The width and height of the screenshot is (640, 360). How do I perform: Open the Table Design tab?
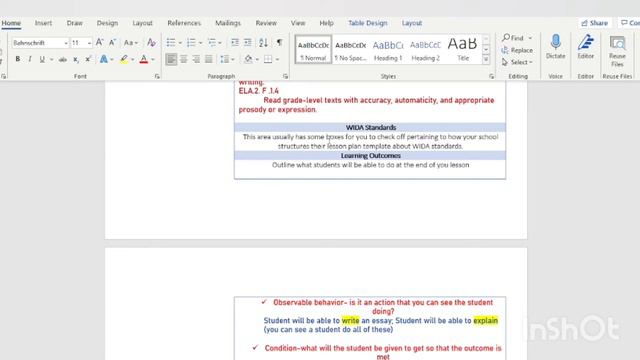(x=368, y=23)
